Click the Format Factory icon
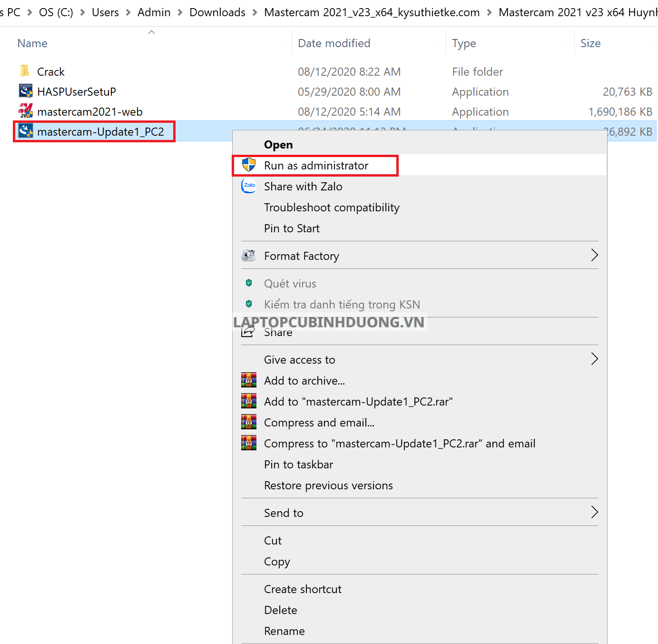 [x=248, y=256]
